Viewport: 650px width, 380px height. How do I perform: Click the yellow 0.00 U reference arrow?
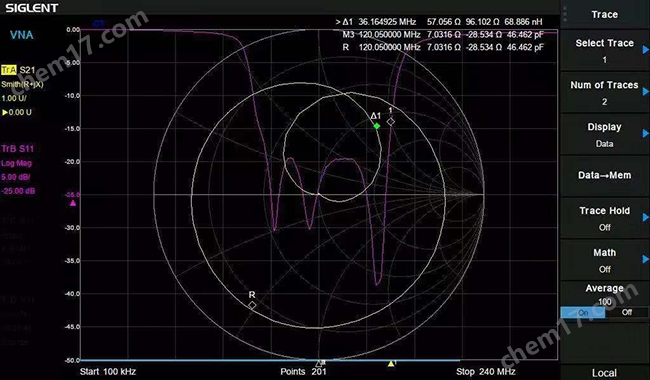tap(5, 112)
